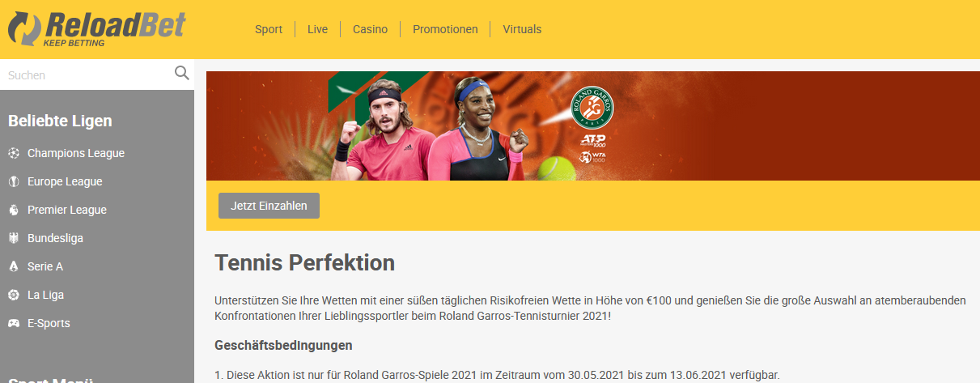This screenshot has height=383, width=980.
Task: Click the Premier League lion icon
Action: point(13,210)
